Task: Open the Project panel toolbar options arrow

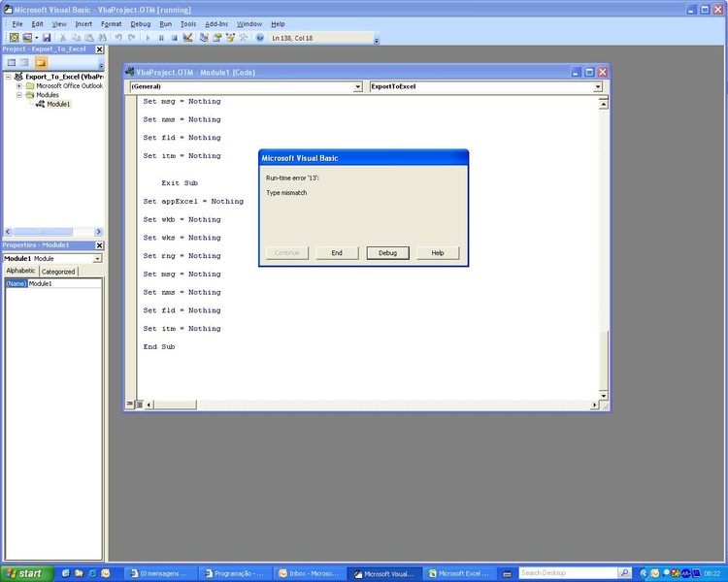Action: click(101, 65)
